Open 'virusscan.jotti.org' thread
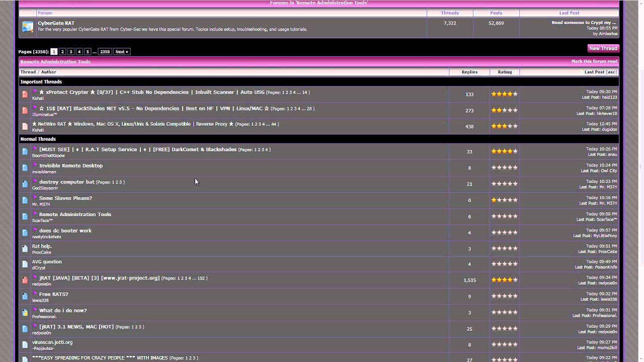This screenshot has height=362, width=644. pyautogui.click(x=52, y=342)
